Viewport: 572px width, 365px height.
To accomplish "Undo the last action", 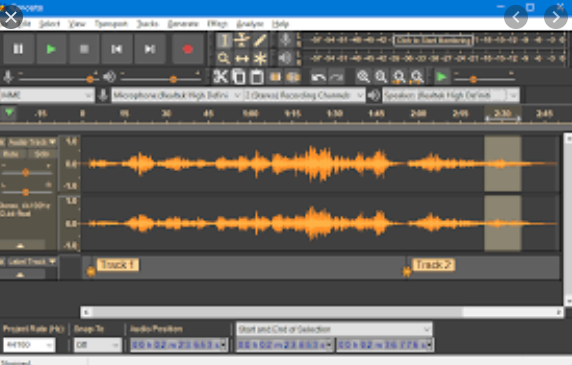I will [x=318, y=77].
